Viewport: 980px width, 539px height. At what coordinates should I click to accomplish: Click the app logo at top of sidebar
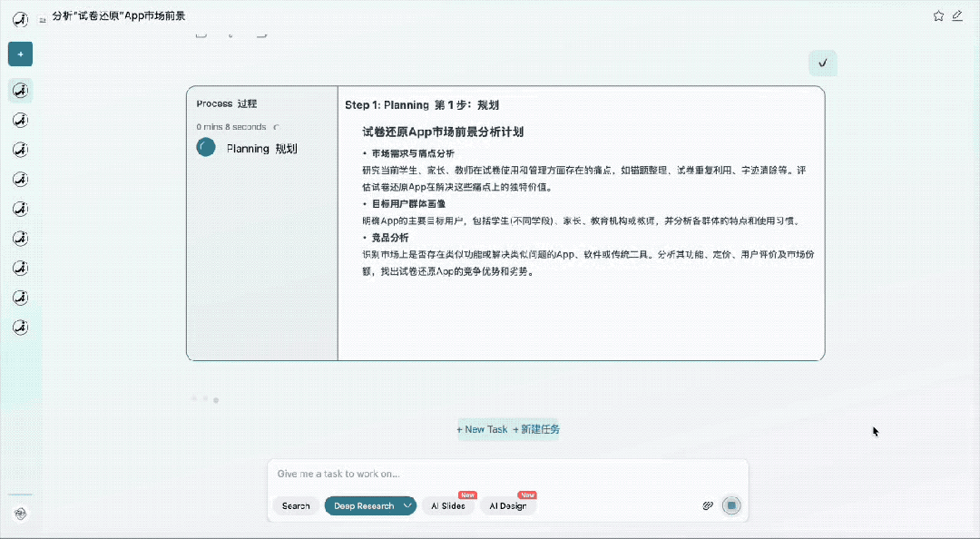pyautogui.click(x=20, y=19)
